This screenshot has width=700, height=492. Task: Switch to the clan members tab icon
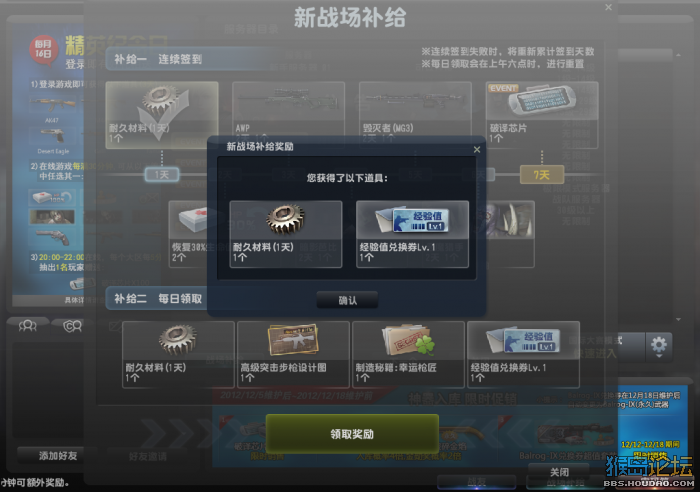coord(72,326)
